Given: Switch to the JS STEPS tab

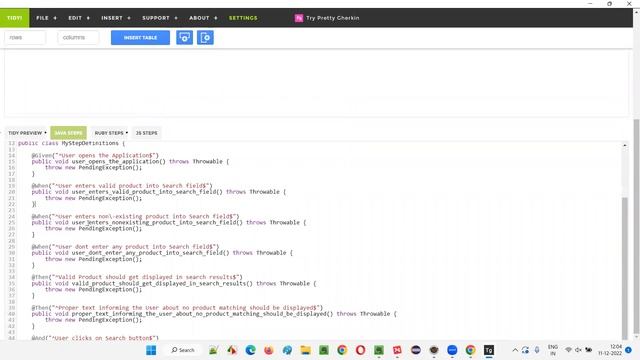Looking at the screenshot, I should [x=147, y=133].
